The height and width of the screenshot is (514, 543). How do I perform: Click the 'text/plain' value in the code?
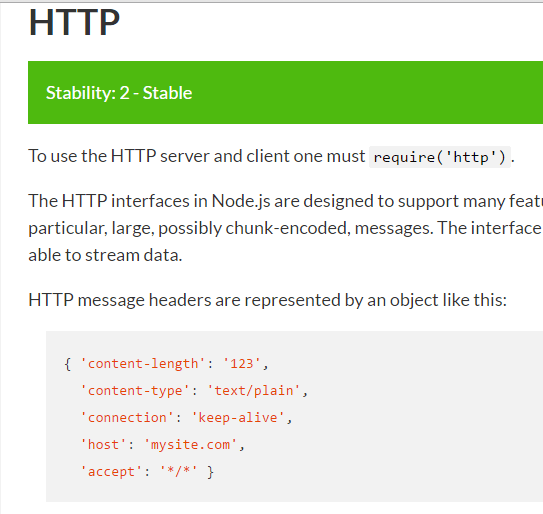click(254, 391)
